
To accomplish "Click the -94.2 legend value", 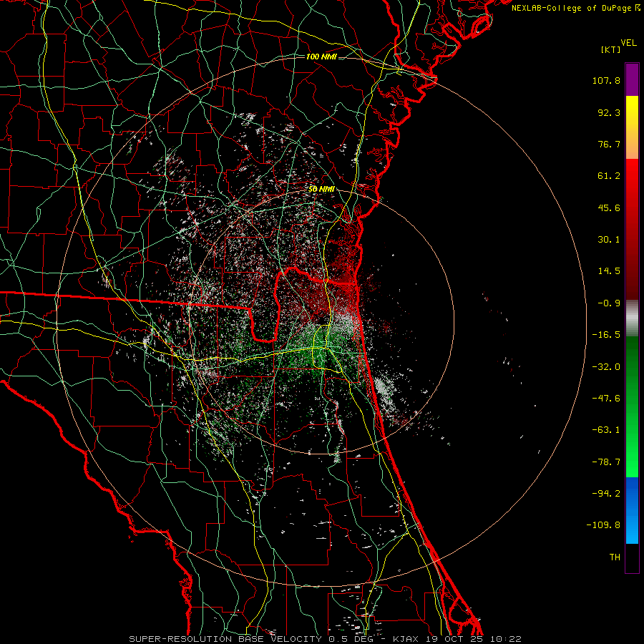I will [606, 494].
